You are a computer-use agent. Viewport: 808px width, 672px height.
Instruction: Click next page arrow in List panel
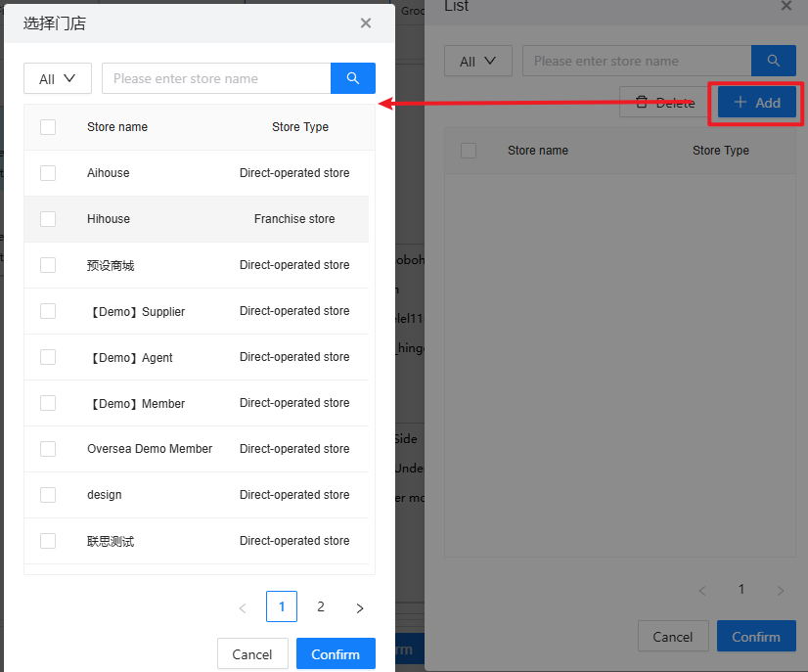[780, 590]
